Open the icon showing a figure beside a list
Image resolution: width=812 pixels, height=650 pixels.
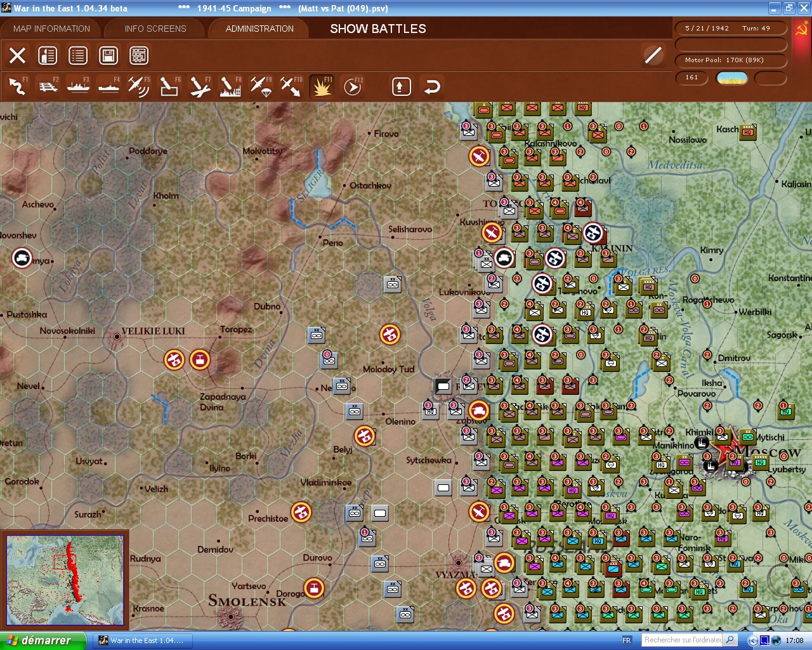point(48,55)
